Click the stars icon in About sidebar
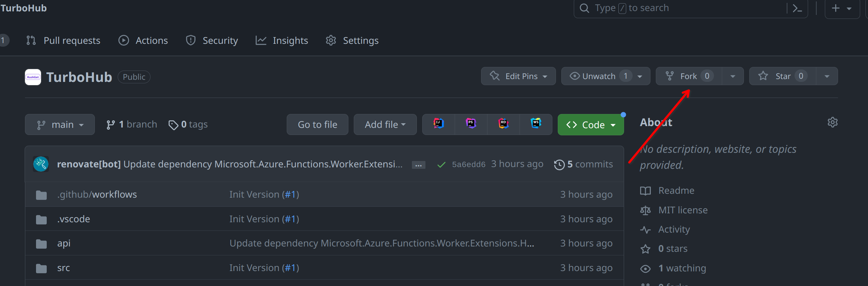This screenshot has height=286, width=868. pos(645,249)
